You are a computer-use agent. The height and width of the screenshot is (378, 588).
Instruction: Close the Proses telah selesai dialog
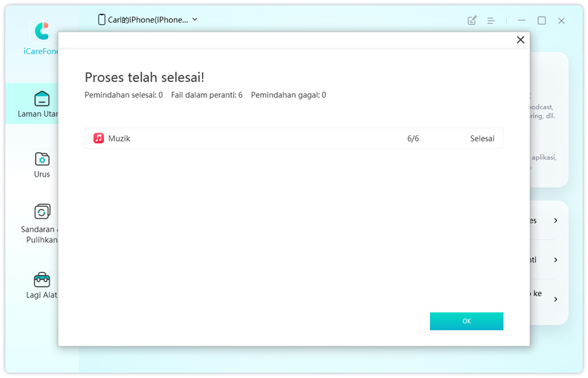click(521, 40)
